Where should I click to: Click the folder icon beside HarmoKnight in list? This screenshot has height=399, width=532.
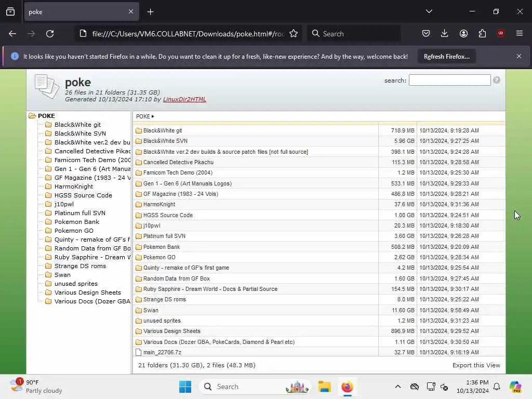pos(138,205)
